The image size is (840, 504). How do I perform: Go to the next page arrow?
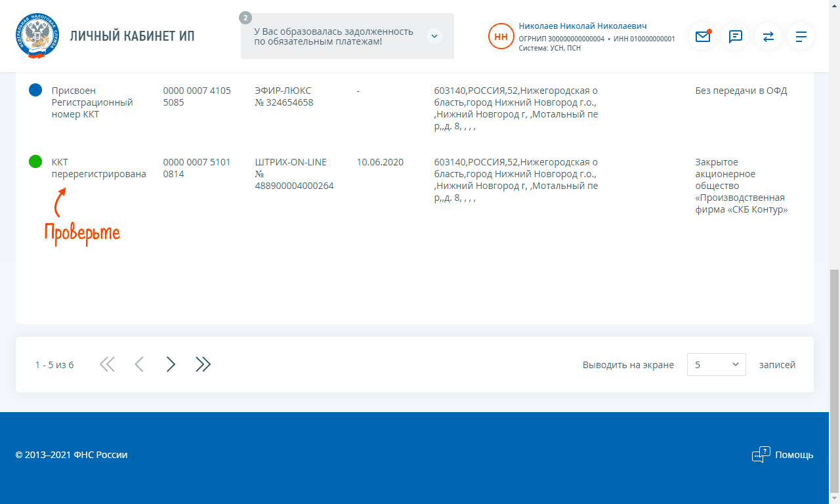[x=171, y=364]
